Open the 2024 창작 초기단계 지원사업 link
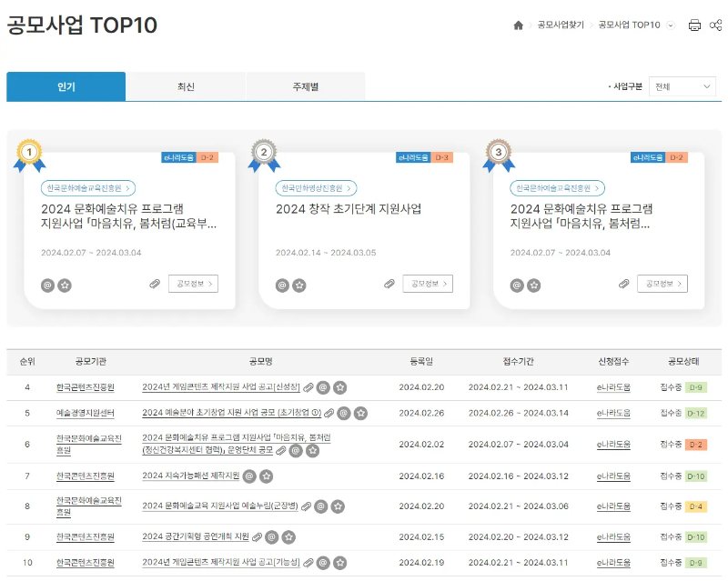728x581 pixels. point(347,208)
